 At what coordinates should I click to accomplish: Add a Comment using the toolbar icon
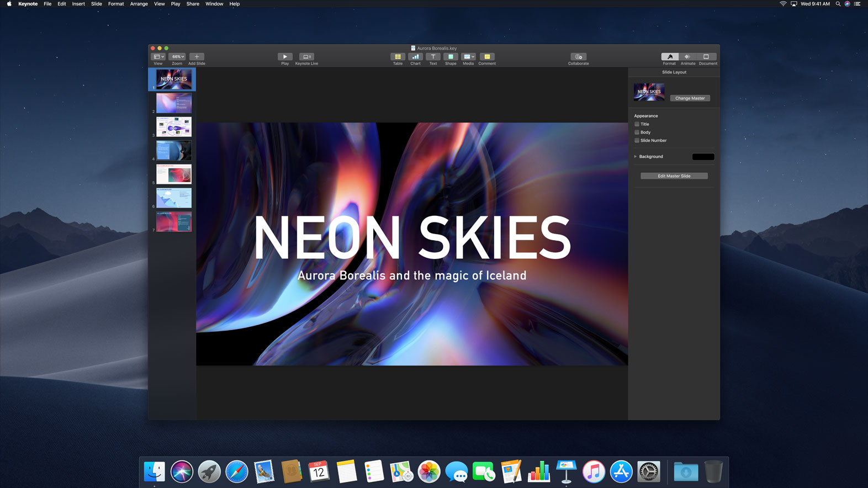tap(487, 57)
